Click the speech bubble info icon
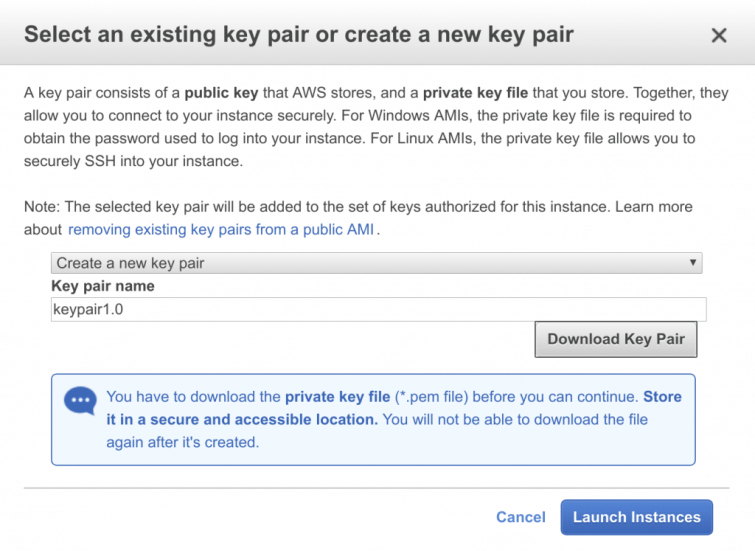Screen dimensions: 755x551 80,401
